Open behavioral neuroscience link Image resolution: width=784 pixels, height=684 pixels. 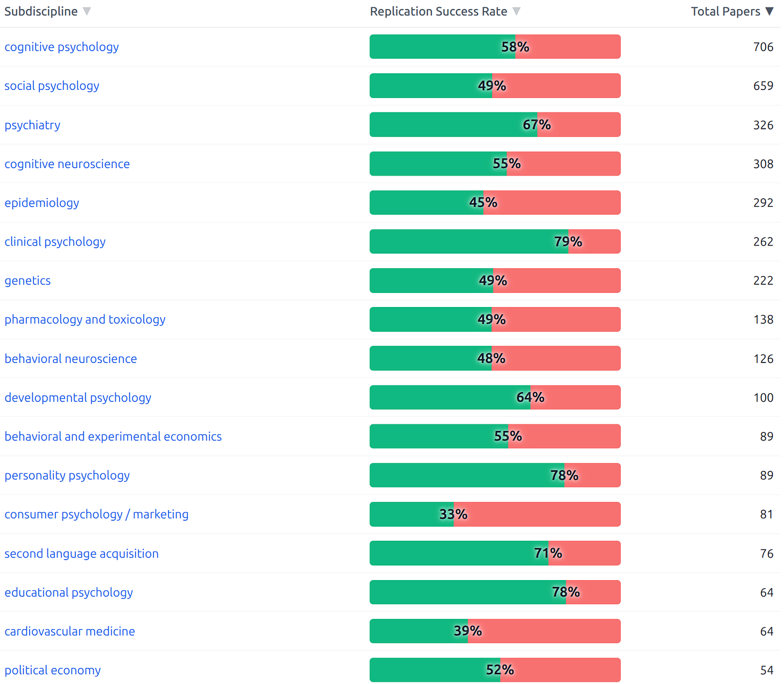(x=71, y=359)
